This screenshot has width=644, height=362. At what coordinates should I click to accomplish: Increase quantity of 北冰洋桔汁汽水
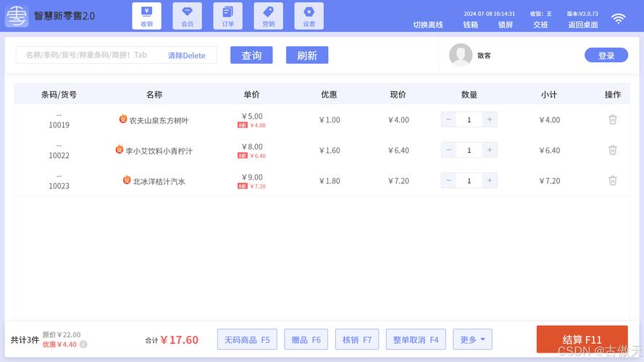click(490, 180)
